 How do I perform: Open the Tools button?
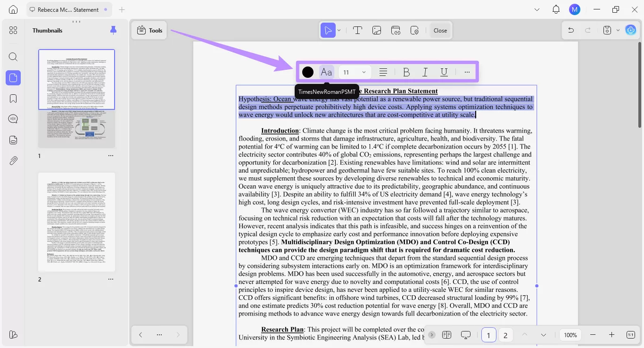149,30
